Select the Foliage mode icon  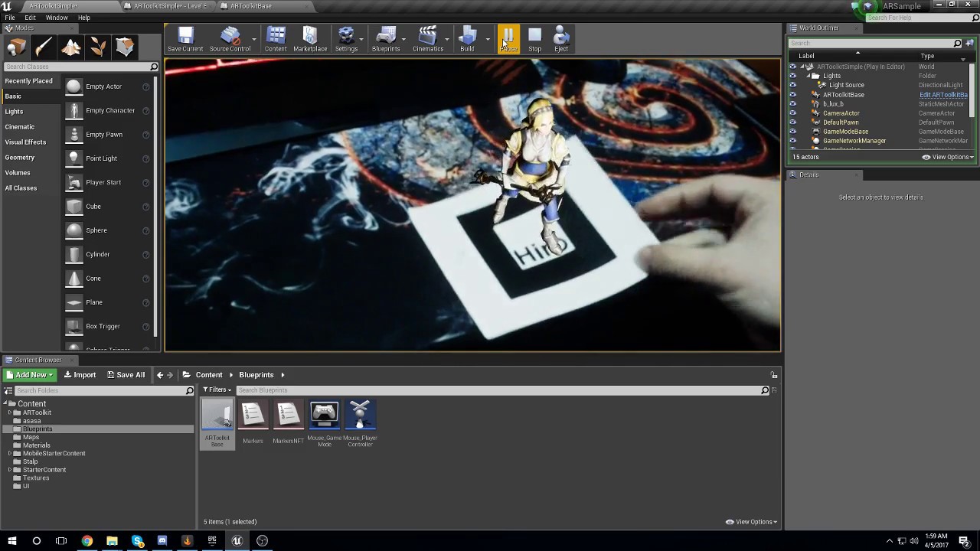(98, 47)
